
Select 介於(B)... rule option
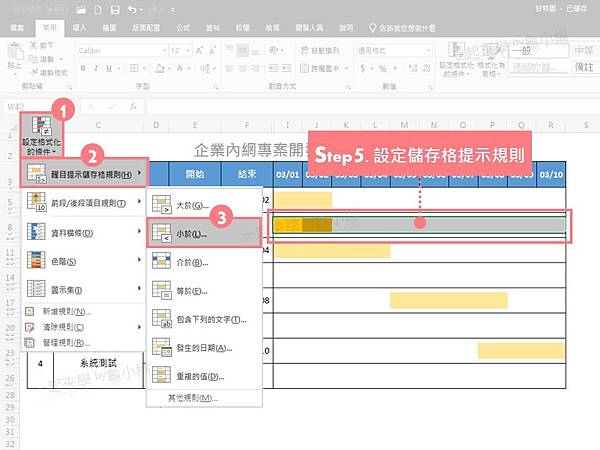pyautogui.click(x=204, y=262)
